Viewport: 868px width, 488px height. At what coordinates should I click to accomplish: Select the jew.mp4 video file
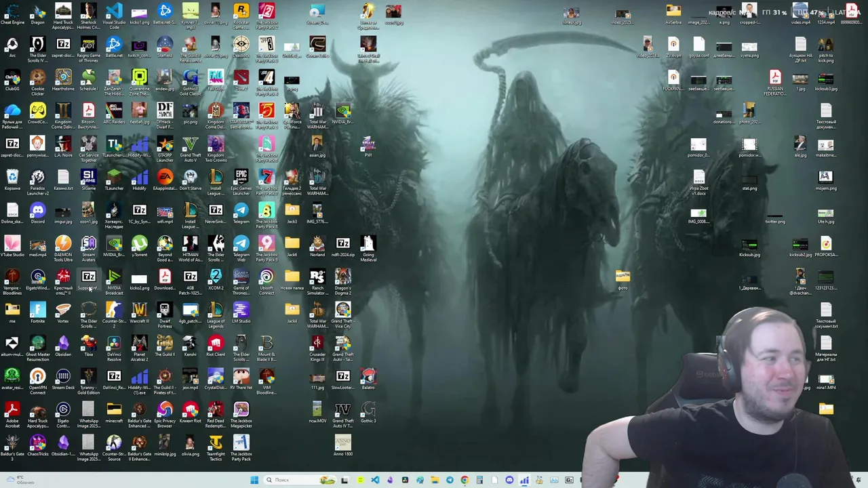pyautogui.click(x=191, y=377)
